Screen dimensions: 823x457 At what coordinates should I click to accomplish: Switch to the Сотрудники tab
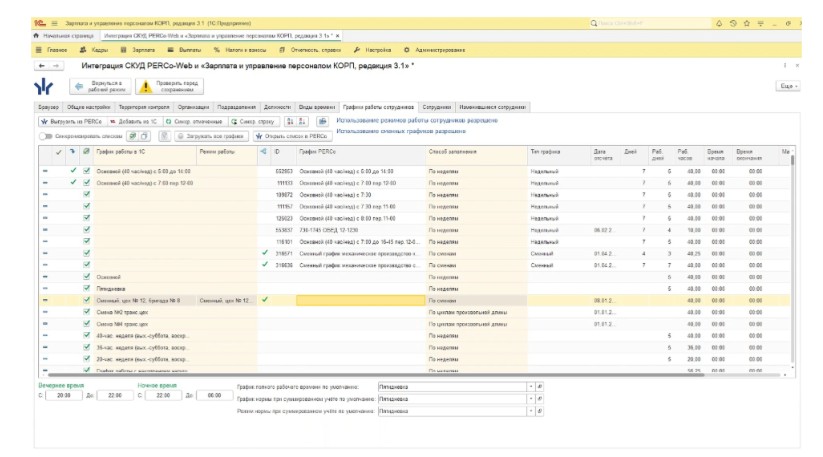point(436,105)
